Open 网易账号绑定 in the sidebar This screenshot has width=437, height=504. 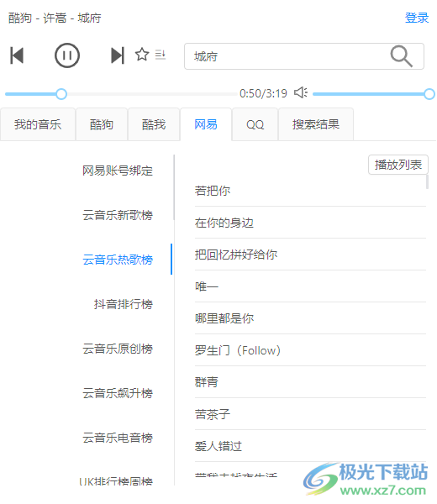point(118,171)
